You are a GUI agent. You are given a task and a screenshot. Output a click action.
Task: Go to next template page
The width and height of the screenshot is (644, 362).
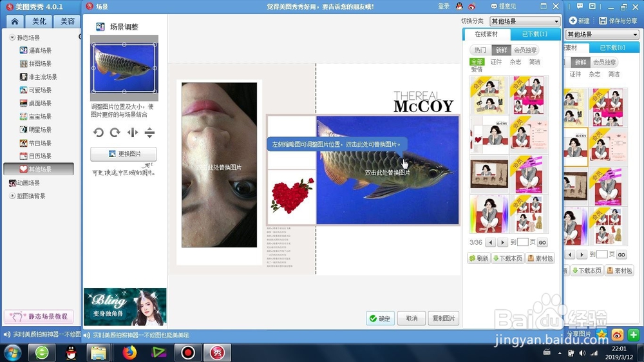502,242
